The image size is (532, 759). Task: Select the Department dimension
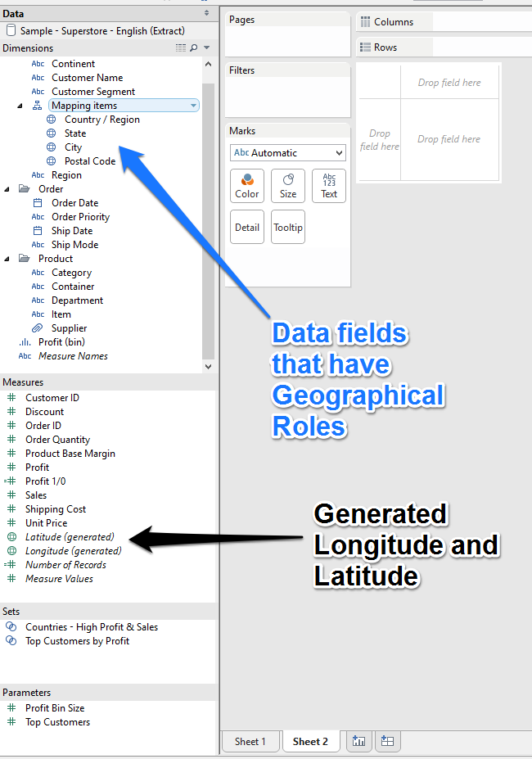[78, 300]
